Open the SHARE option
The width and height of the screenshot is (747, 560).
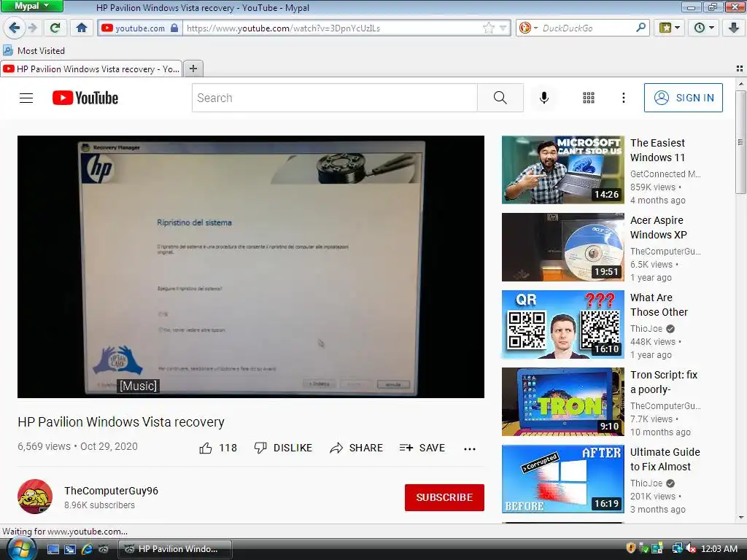coord(356,448)
